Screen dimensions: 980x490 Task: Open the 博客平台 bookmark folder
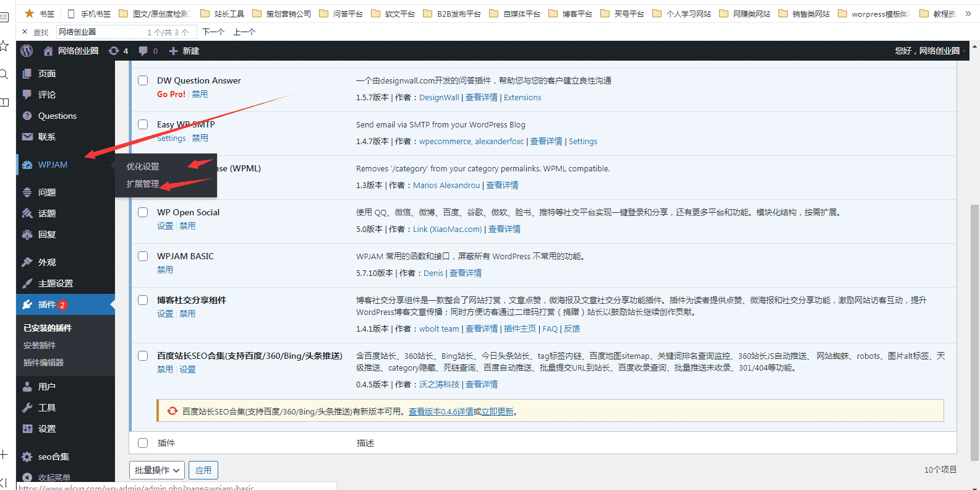tap(570, 14)
